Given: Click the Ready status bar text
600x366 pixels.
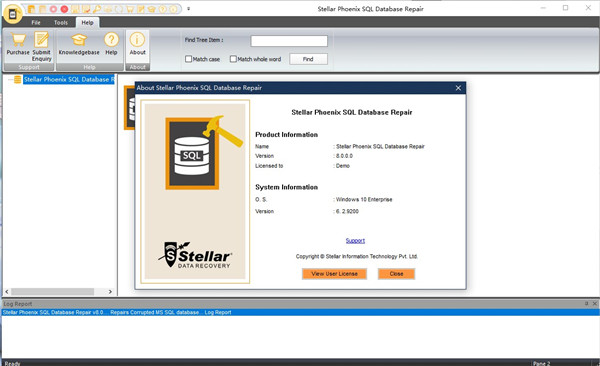Looking at the screenshot, I should [12, 363].
